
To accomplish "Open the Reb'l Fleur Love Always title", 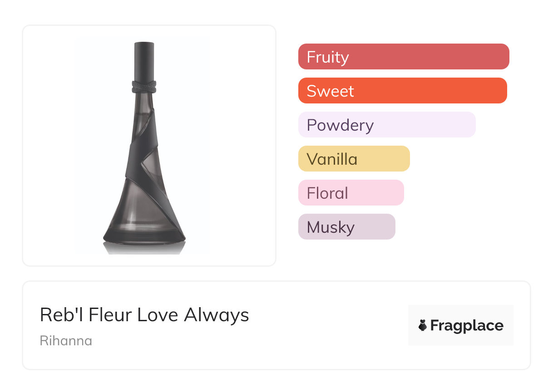I will [144, 315].
